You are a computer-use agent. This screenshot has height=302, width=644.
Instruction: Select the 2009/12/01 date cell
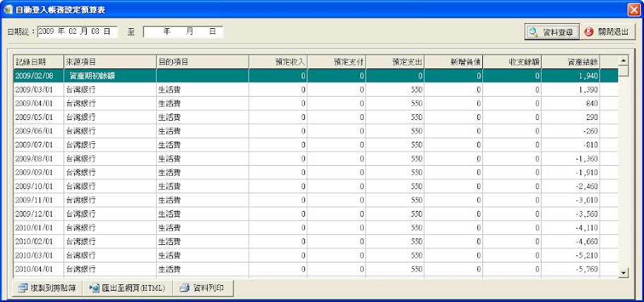pyautogui.click(x=39, y=214)
